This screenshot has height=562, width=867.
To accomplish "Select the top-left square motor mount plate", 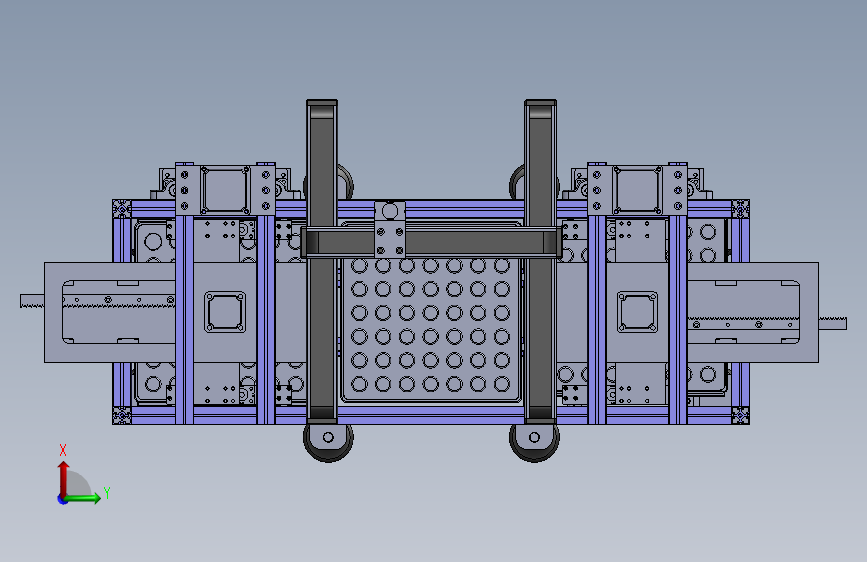I will (225, 190).
